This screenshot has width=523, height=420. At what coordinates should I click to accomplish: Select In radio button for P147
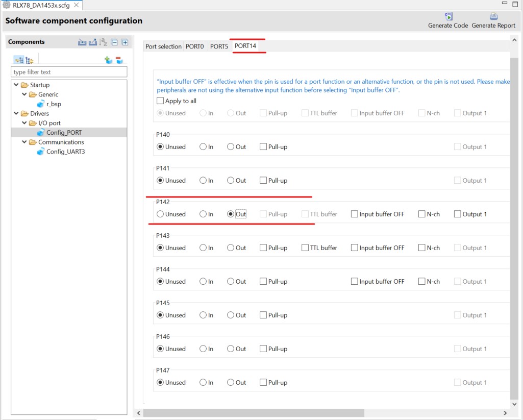(x=203, y=383)
